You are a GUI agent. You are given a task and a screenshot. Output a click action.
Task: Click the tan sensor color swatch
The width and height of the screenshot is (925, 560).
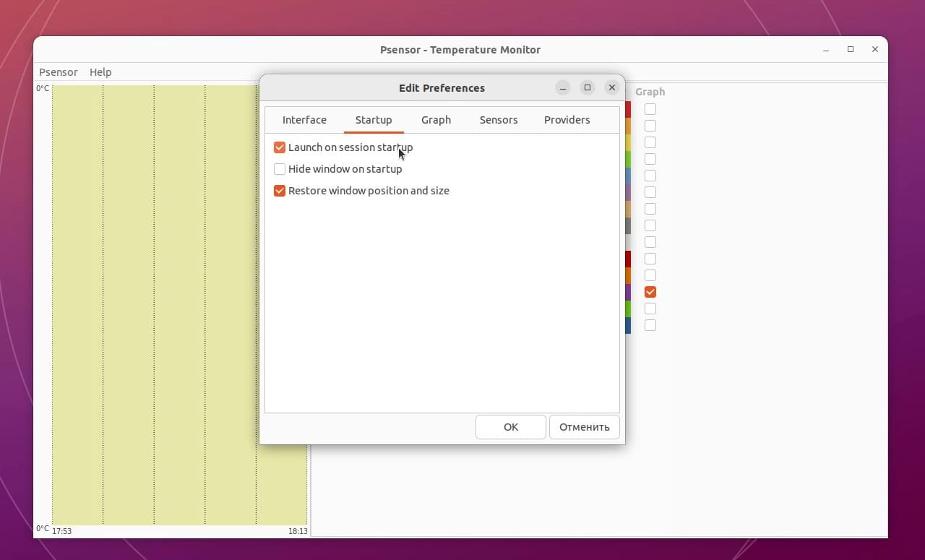628,209
